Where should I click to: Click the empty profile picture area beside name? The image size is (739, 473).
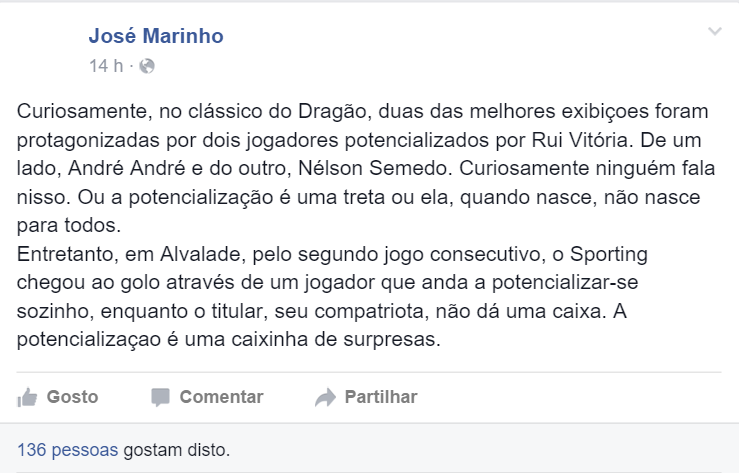50,50
